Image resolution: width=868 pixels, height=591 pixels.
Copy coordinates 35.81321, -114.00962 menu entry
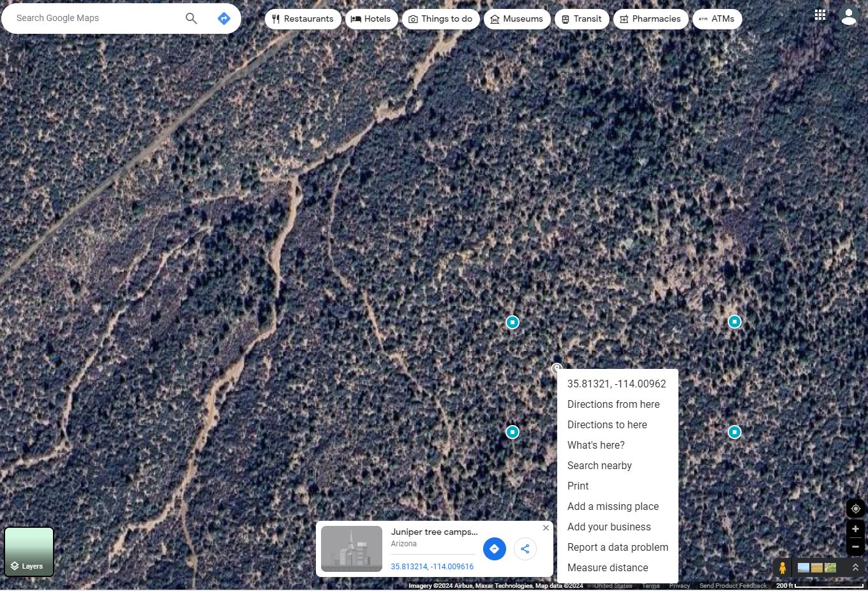tap(617, 384)
